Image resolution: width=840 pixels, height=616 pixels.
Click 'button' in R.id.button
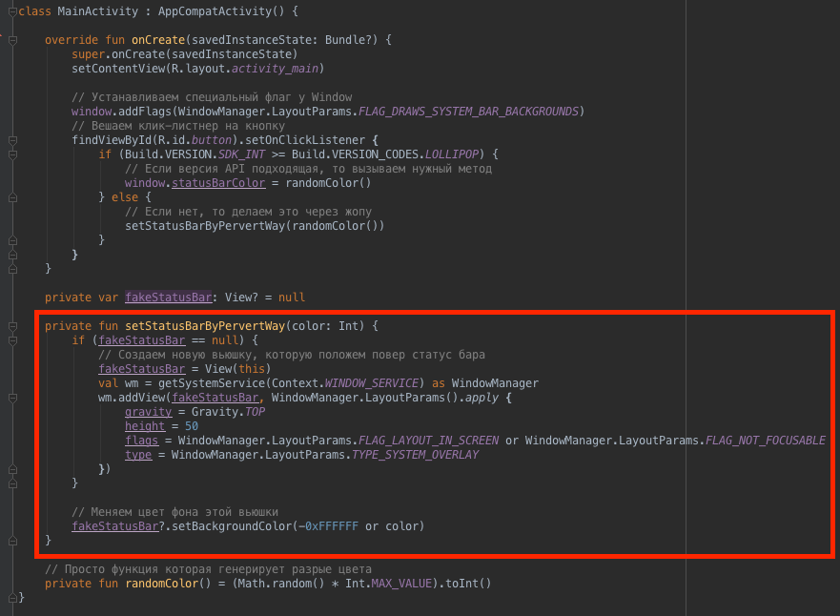coord(212,140)
